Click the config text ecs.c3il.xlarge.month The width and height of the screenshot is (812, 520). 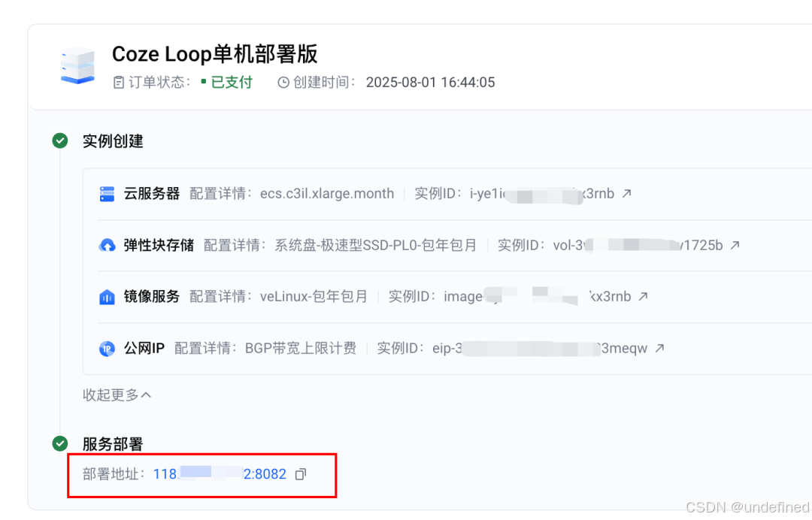(327, 194)
